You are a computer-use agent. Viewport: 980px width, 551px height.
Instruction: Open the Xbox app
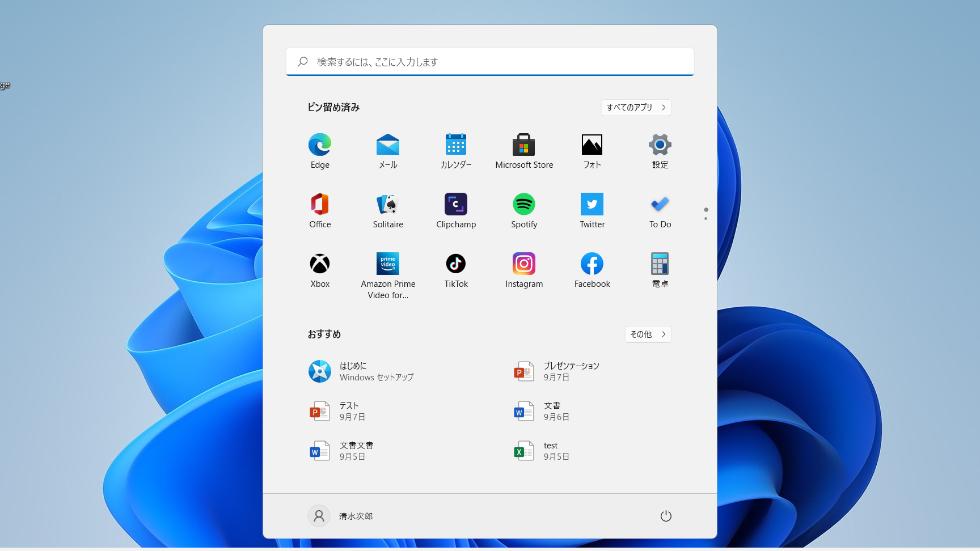(x=320, y=270)
